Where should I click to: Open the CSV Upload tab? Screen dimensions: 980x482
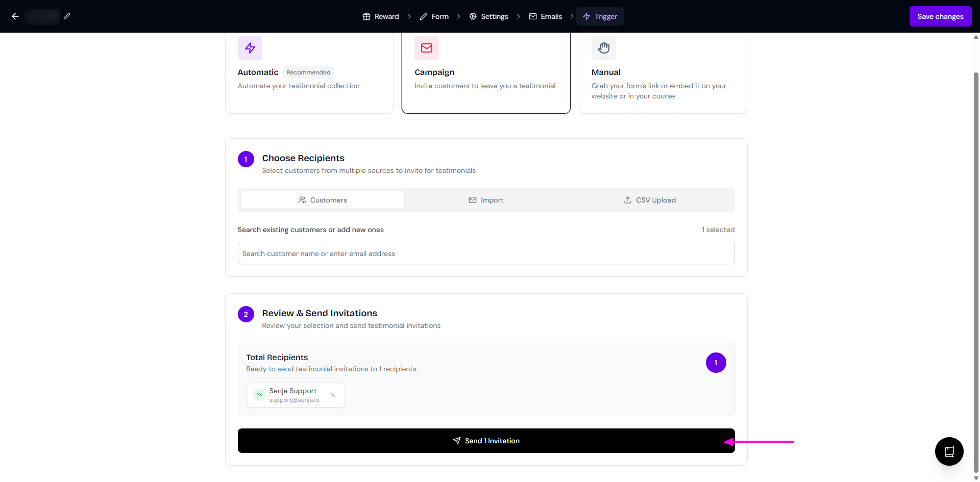coord(650,200)
